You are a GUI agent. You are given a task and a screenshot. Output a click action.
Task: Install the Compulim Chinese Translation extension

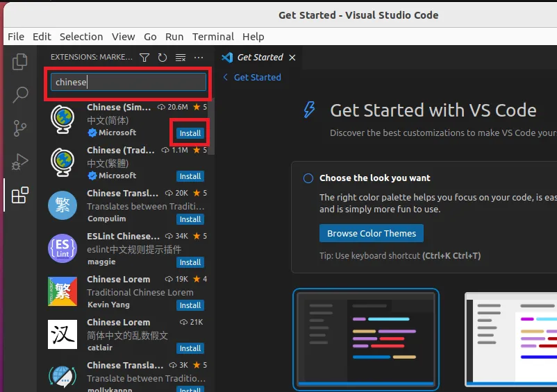(190, 219)
